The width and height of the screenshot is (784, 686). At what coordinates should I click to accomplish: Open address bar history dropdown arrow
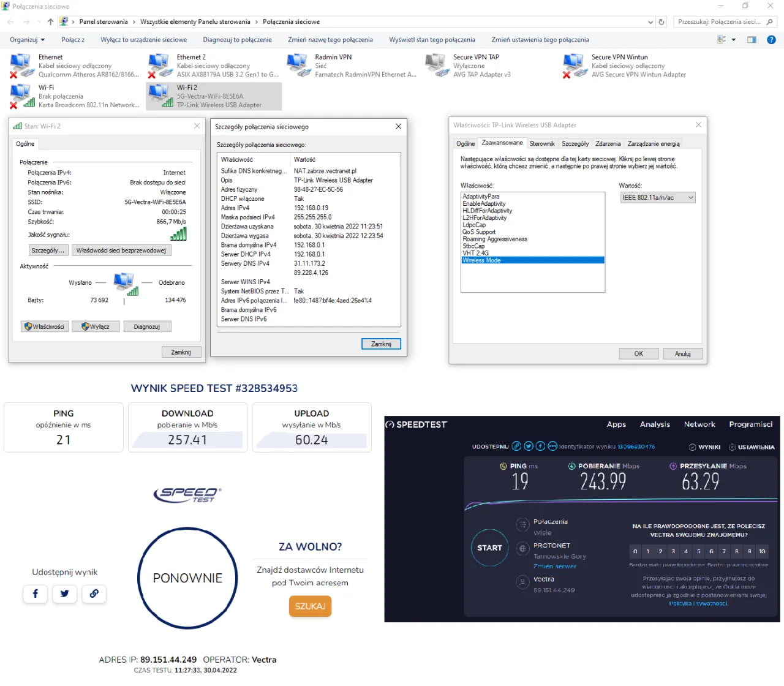pos(650,22)
